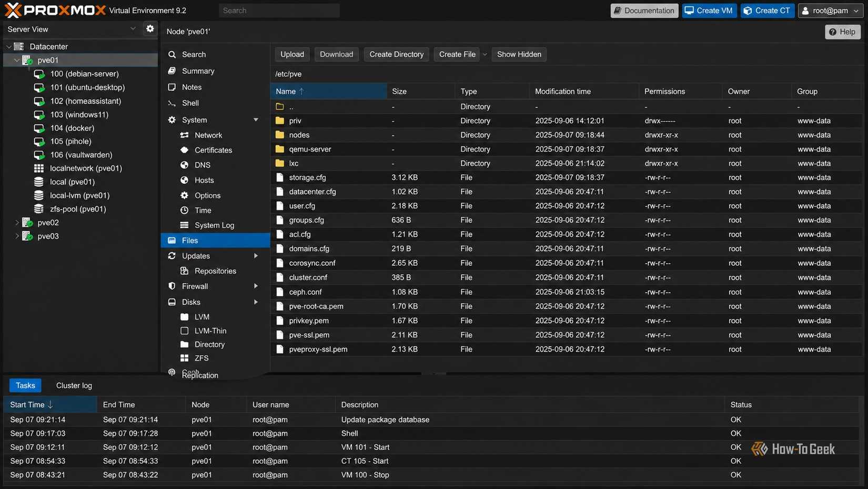The height and width of the screenshot is (489, 868).
Task: Sort by Modification time column
Action: (x=584, y=92)
